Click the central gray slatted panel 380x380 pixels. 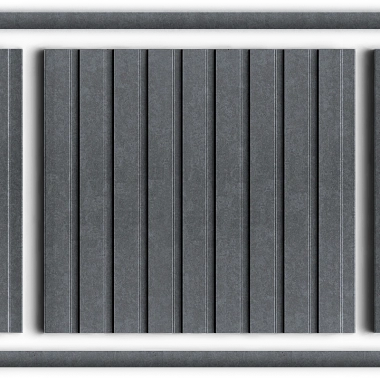[x=199, y=191]
